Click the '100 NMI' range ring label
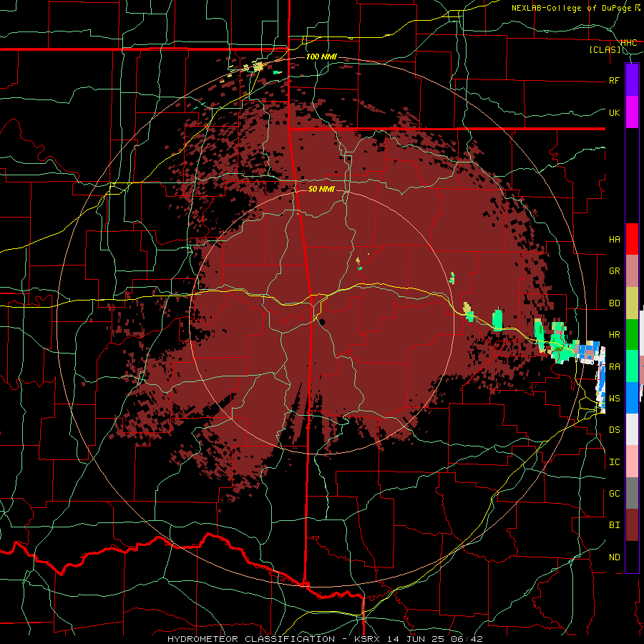This screenshot has height=644, width=644. (x=321, y=57)
